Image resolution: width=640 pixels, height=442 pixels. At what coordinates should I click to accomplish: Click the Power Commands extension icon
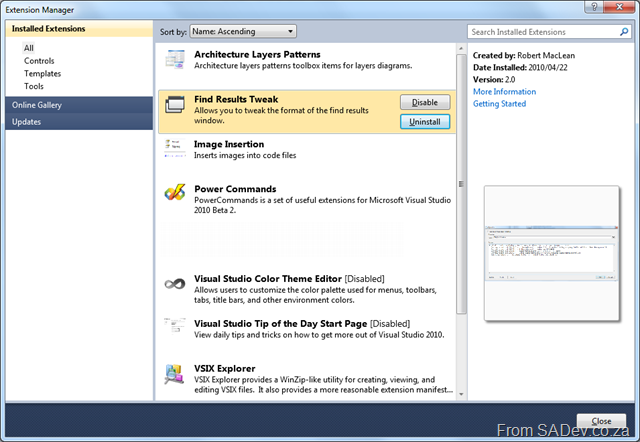tap(175, 194)
